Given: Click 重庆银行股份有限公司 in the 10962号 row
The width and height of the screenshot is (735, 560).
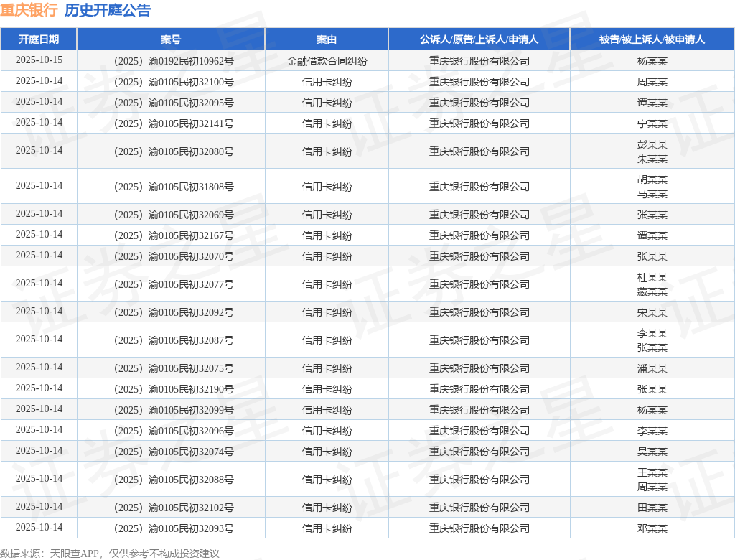Looking at the screenshot, I should [479, 61].
